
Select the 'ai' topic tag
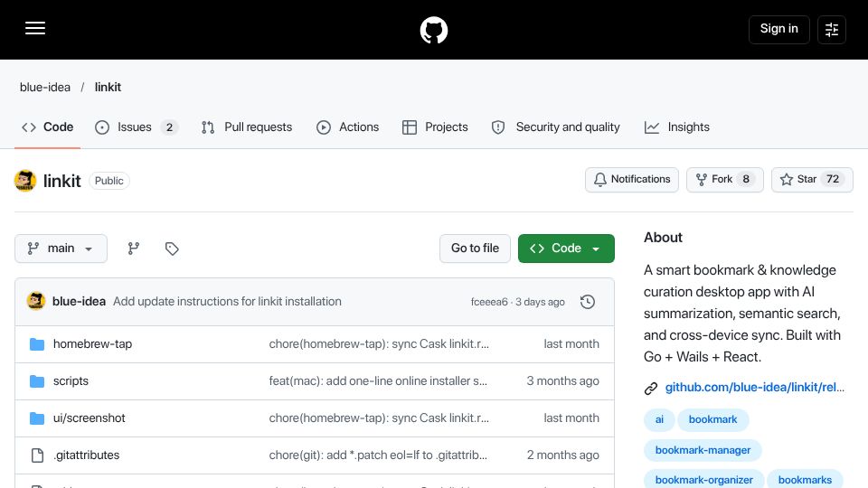[659, 420]
